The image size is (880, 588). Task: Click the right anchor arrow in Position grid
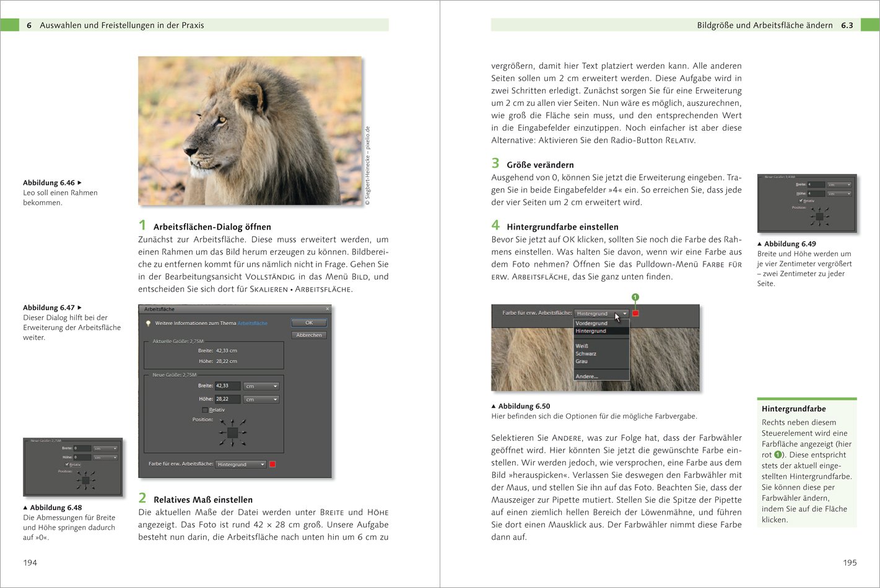(x=243, y=433)
